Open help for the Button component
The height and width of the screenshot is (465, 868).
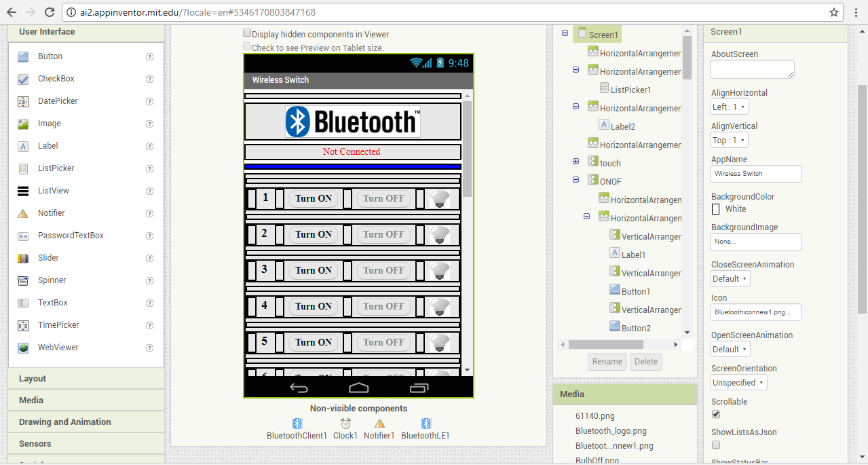point(149,56)
